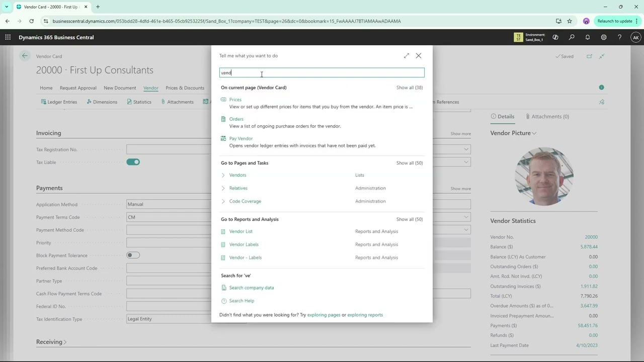The width and height of the screenshot is (644, 362).
Task: Show all Pages and Tasks results
Action: coord(410,163)
